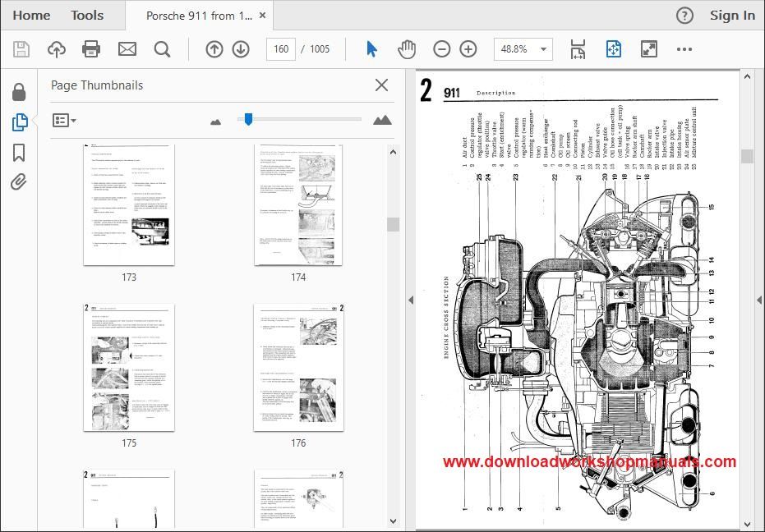Open Help question mark icon
This screenshot has width=765, height=532.
[684, 16]
